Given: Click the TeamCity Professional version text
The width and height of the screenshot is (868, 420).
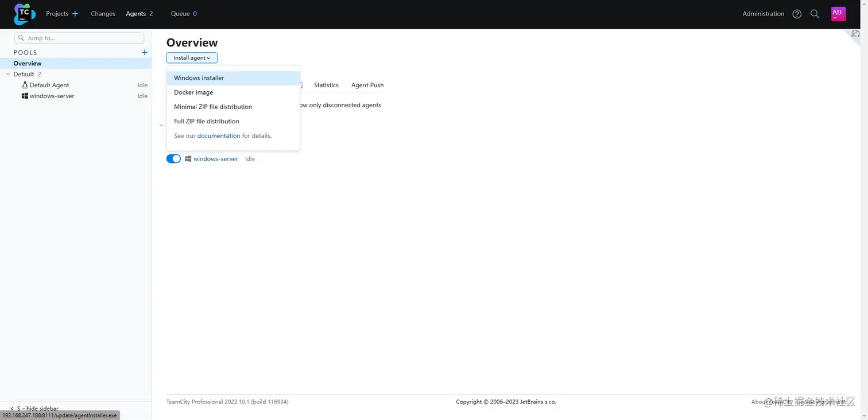Looking at the screenshot, I should [x=227, y=402].
